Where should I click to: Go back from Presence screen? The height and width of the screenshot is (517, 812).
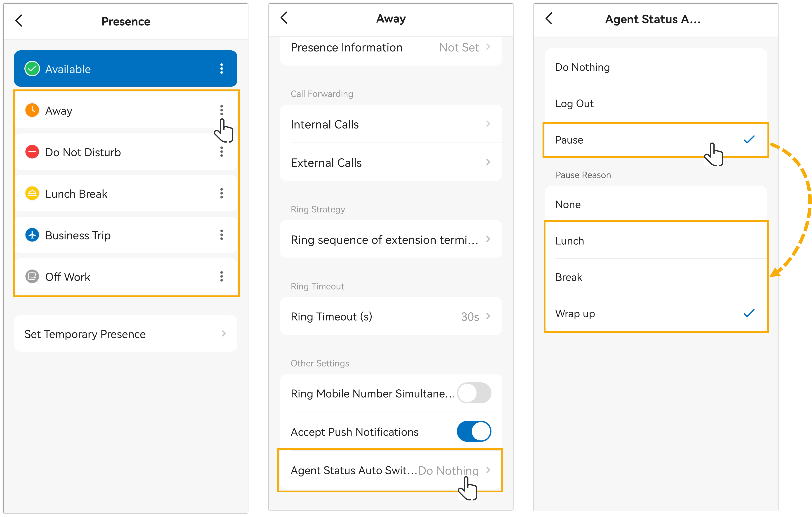point(19,21)
